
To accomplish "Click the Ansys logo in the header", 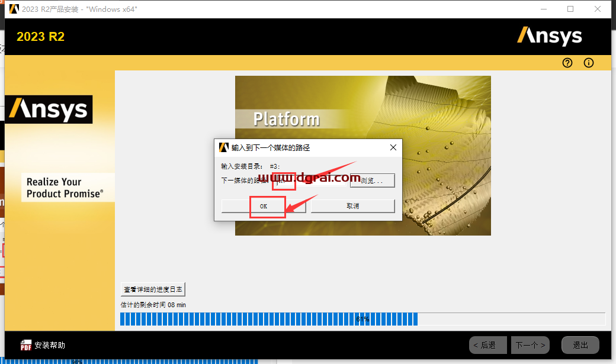I will pyautogui.click(x=549, y=36).
